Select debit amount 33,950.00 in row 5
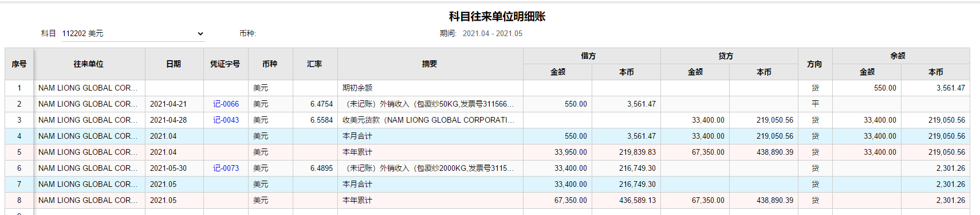The height and width of the screenshot is (215, 980). pyautogui.click(x=557, y=152)
